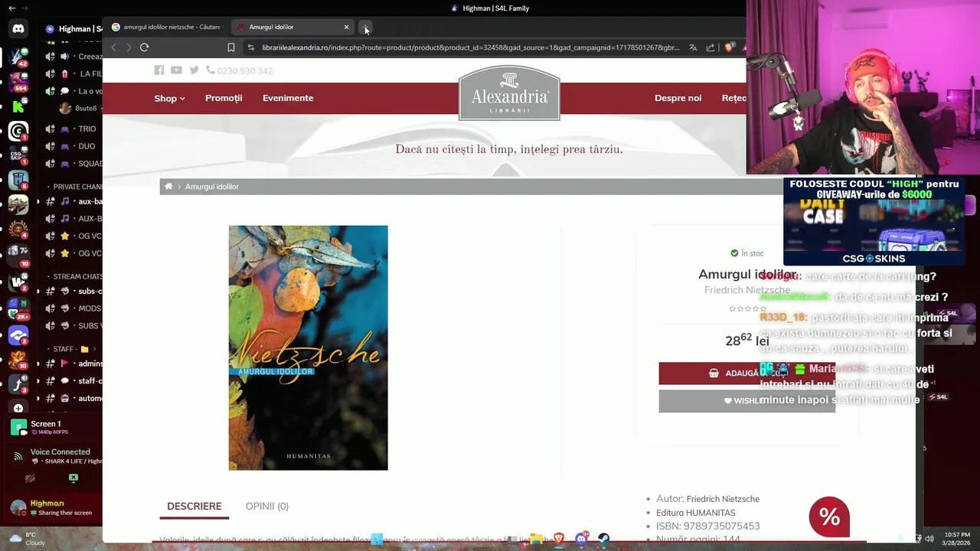Open File Explorer from the taskbar
980x551 pixels.
point(536,540)
